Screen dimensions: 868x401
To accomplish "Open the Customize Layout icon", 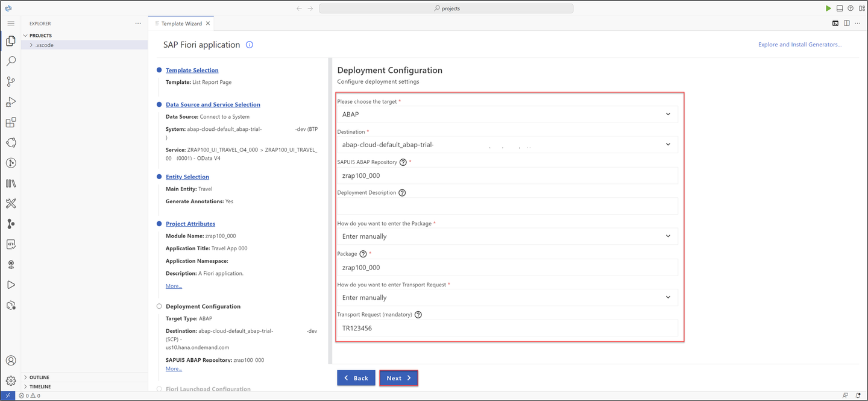I will 861,8.
